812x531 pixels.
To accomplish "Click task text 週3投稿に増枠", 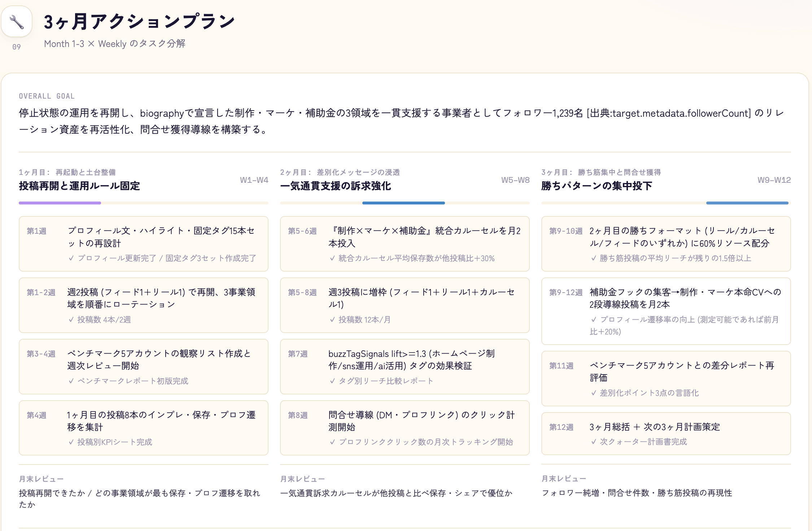I will pos(422,298).
